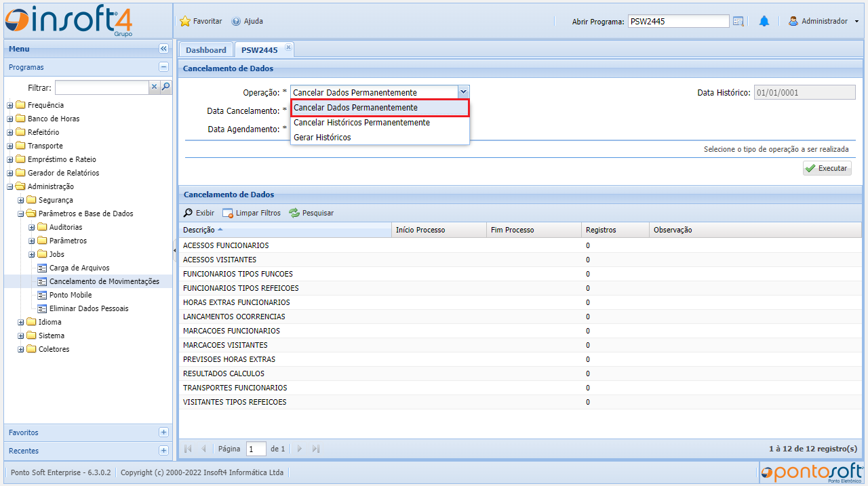Image resolution: width=868 pixels, height=486 pixels.
Task: Collapse the Administração folder
Action: point(10,186)
